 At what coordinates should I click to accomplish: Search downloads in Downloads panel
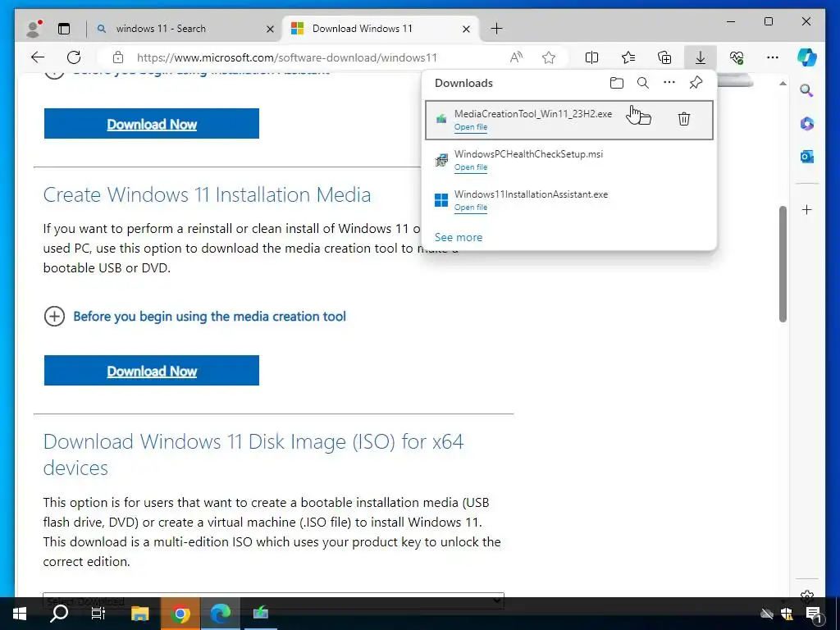pyautogui.click(x=643, y=83)
